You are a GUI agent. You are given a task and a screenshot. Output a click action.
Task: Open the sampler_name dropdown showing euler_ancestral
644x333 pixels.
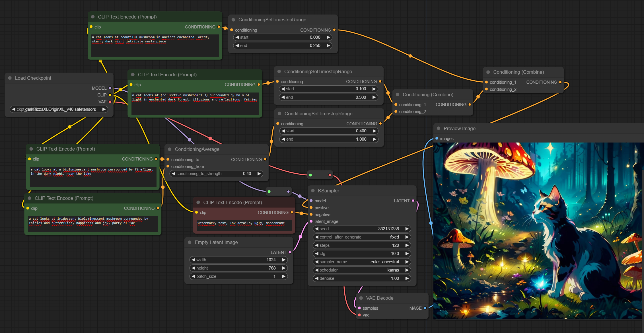point(361,262)
